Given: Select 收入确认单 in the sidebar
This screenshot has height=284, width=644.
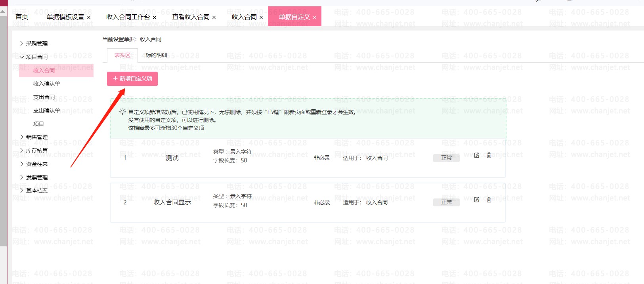Looking at the screenshot, I should [x=47, y=84].
